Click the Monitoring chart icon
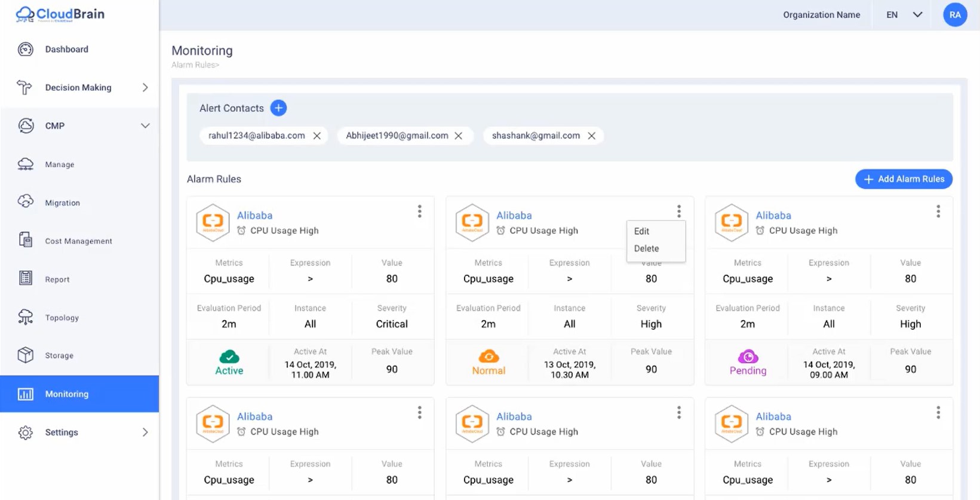The height and width of the screenshot is (500, 980). pos(26,394)
